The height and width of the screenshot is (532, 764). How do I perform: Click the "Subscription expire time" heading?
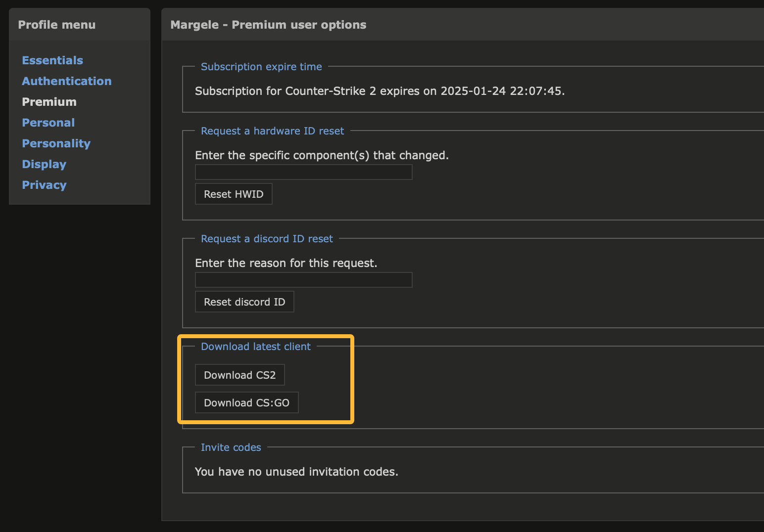click(261, 67)
